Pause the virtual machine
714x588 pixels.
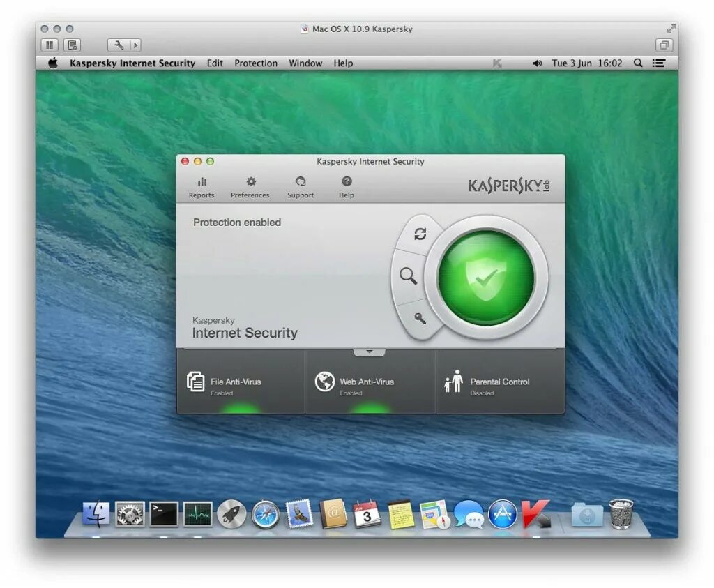click(50, 45)
